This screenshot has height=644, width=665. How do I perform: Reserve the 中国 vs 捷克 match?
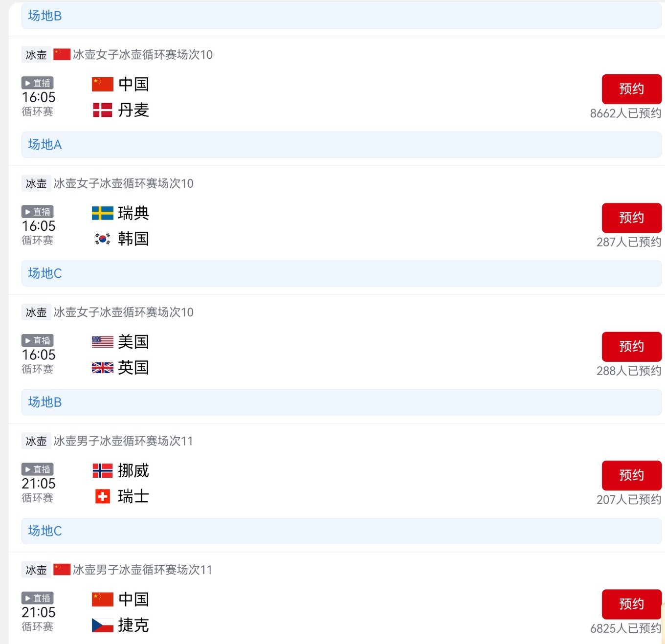pos(631,604)
